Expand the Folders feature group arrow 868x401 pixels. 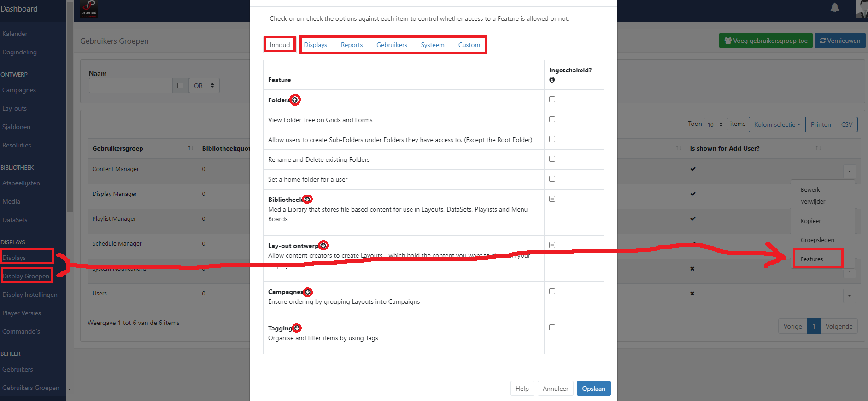(295, 100)
